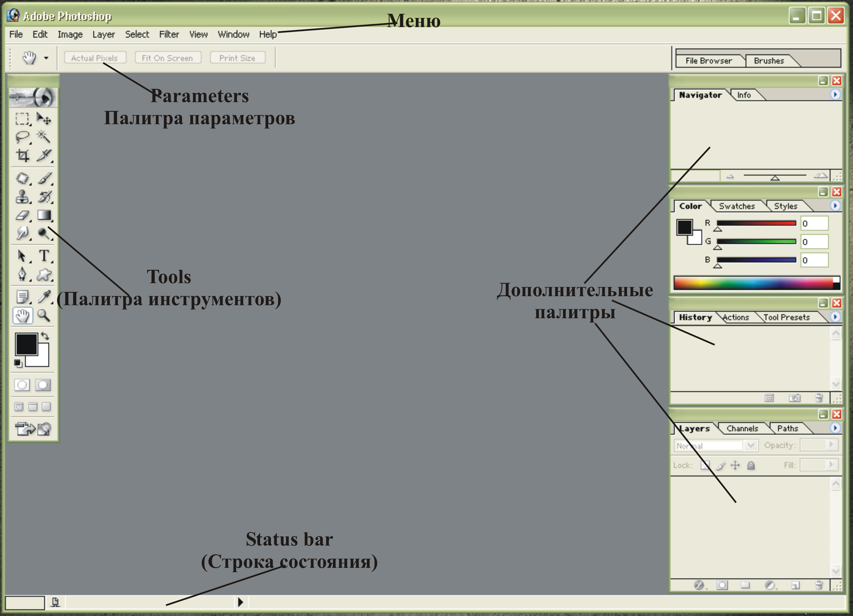Select the Smudge/Blur tool
This screenshot has height=616, width=853.
coord(22,233)
